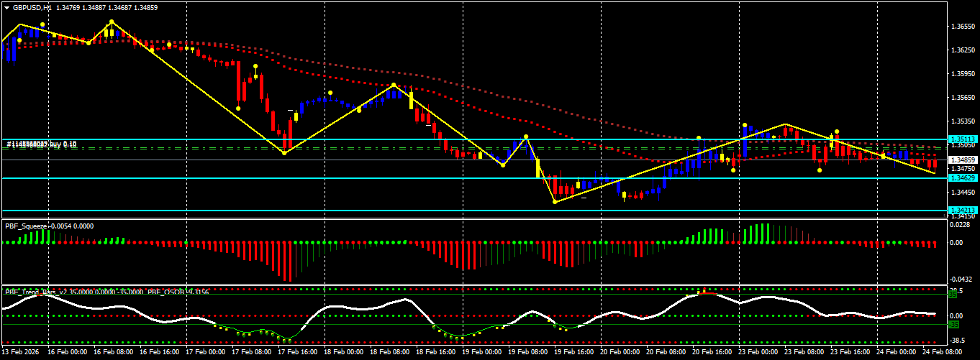Click the cyan 1.34213 price tag
Image resolution: width=980 pixels, height=360 pixels.
point(963,211)
